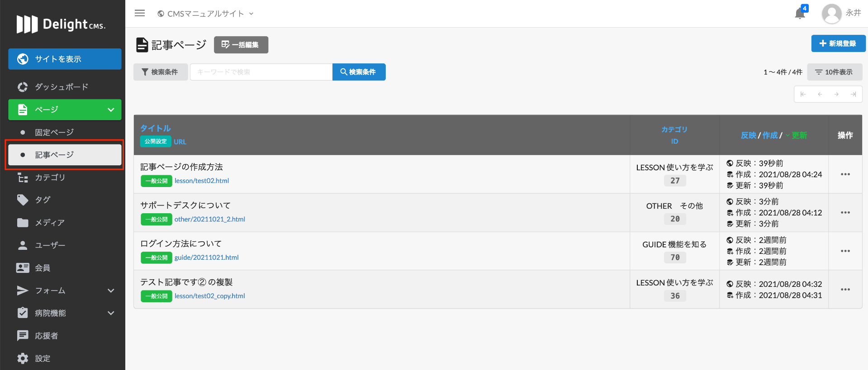Open actions menu for サポートデスクについて row
This screenshot has height=370, width=868.
click(x=845, y=212)
